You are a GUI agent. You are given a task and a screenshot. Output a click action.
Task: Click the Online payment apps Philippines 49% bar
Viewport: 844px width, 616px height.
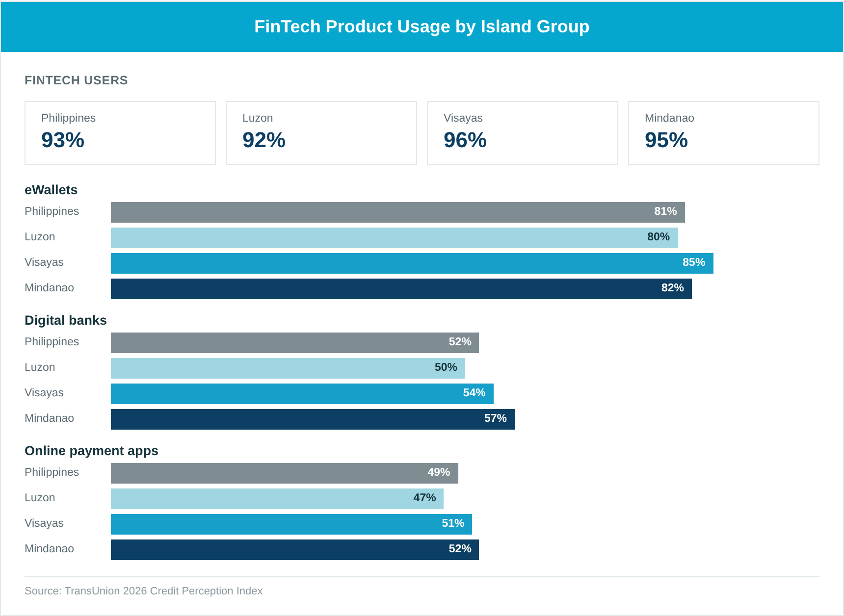coord(285,473)
